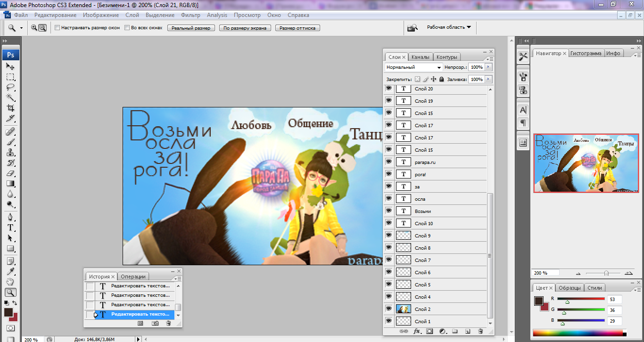Click the 'Слой 19' layer name

pyautogui.click(x=424, y=101)
